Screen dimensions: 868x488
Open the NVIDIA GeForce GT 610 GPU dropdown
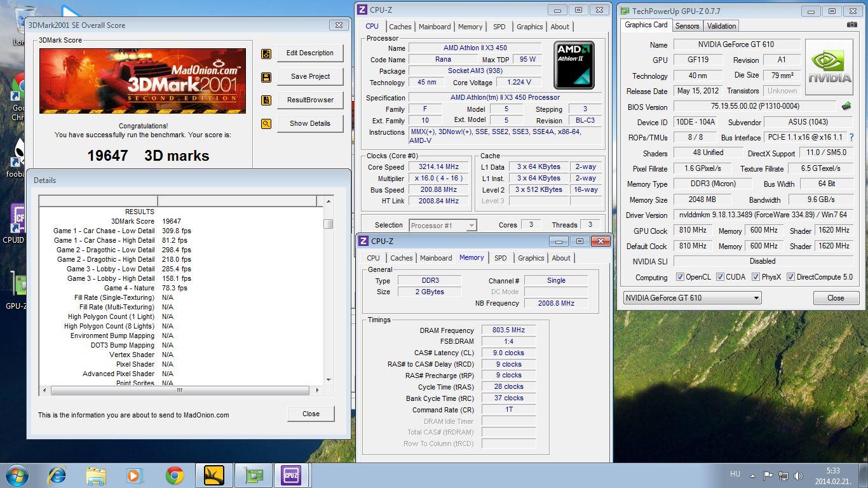click(x=692, y=298)
